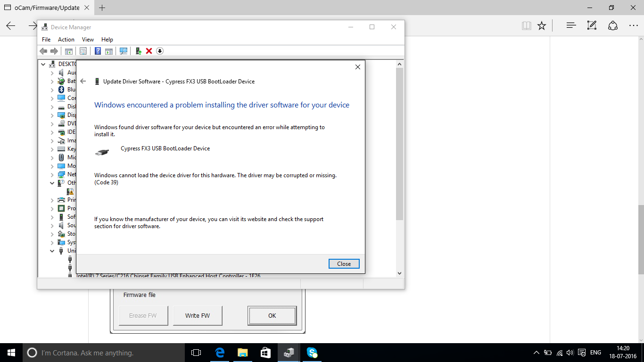Screen dimensions: 644x362
Task: Select the Bluetooth category icon
Action: 61,90
